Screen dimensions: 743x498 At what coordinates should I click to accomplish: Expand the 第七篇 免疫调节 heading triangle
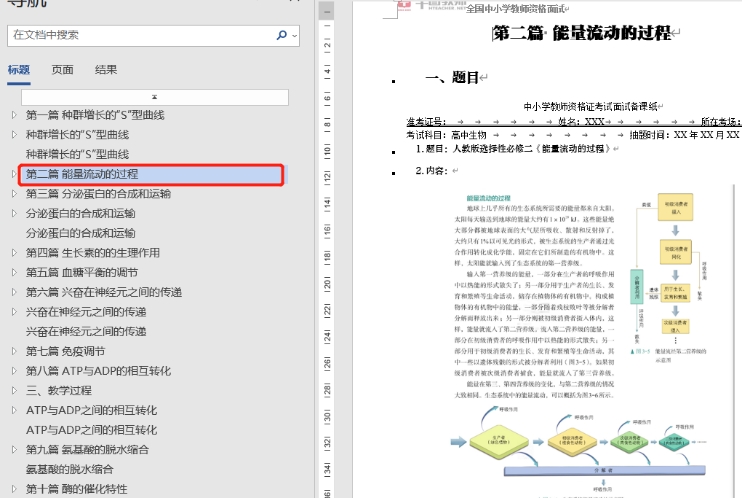tap(14, 351)
